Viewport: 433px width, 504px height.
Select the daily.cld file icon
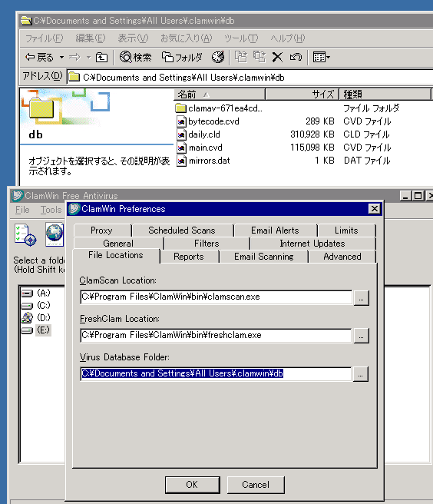point(181,134)
